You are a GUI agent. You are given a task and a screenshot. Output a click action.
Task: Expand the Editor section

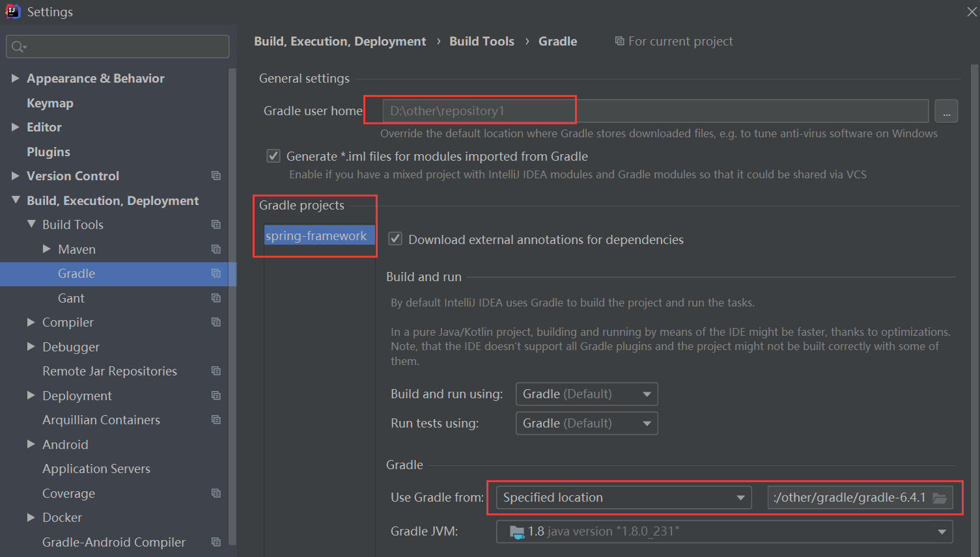(16, 127)
